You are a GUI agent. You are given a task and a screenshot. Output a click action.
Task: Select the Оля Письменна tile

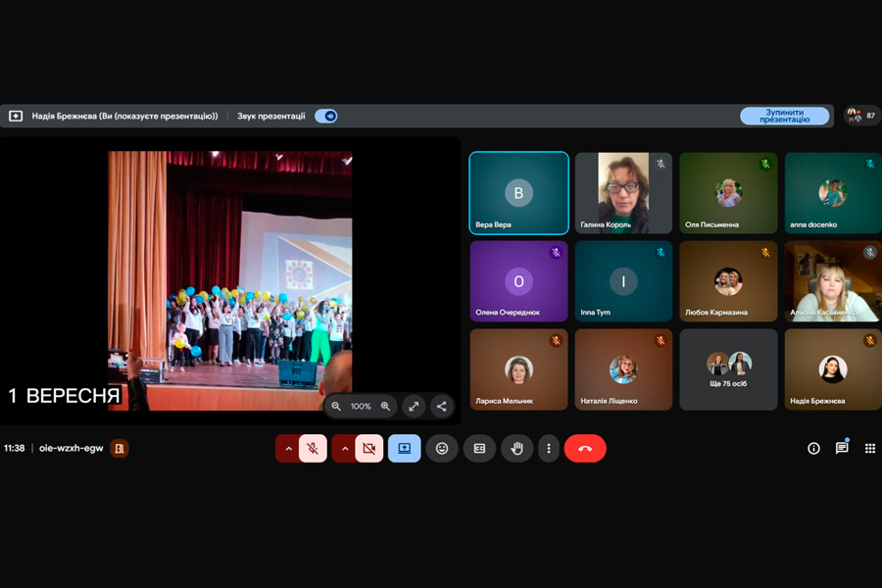click(x=728, y=193)
